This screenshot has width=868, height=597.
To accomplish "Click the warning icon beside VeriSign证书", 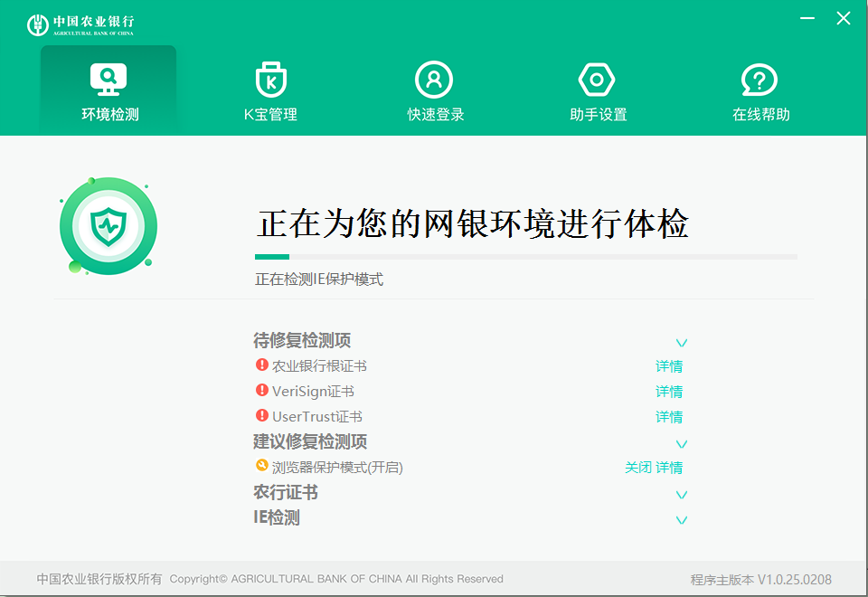I will pos(263,391).
